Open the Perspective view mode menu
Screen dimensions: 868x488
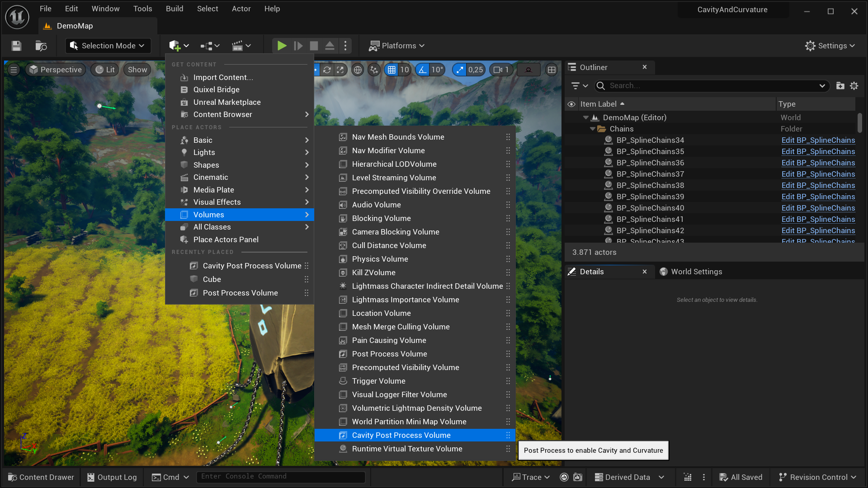click(x=56, y=70)
